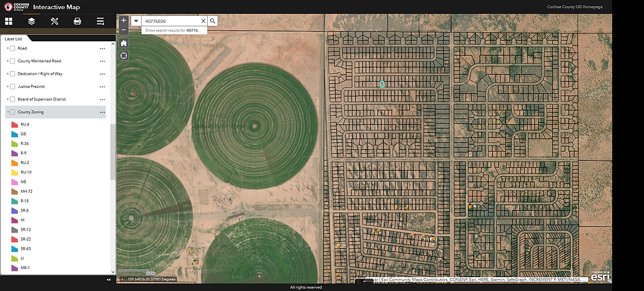Zoom out on the map
Image resolution: width=644 pixels, height=291 pixels.
click(x=124, y=30)
